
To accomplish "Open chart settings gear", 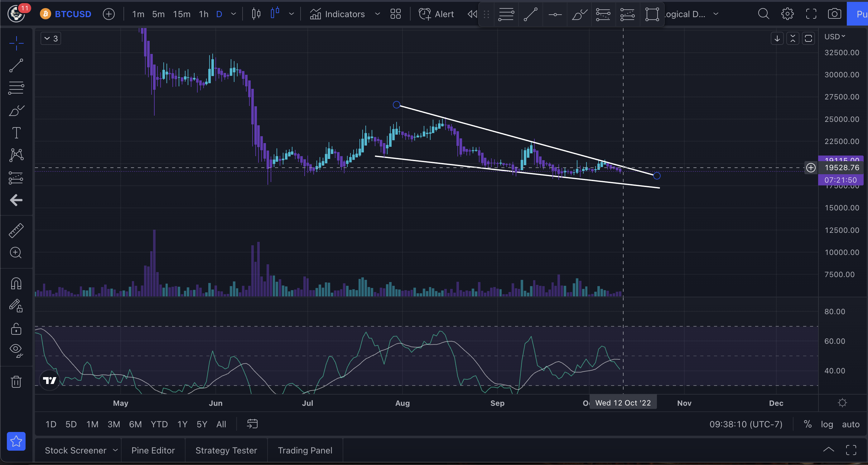I will pyautogui.click(x=788, y=14).
